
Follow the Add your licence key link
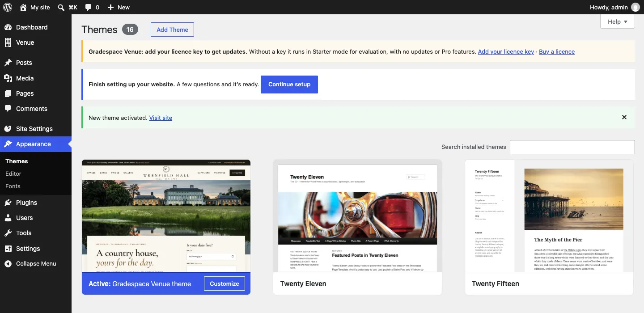click(x=506, y=52)
